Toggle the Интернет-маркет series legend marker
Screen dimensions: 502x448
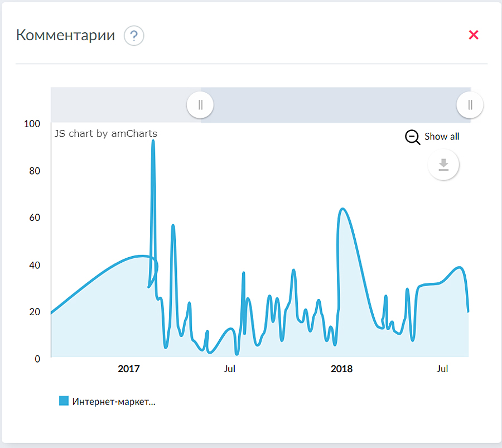pyautogui.click(x=64, y=401)
